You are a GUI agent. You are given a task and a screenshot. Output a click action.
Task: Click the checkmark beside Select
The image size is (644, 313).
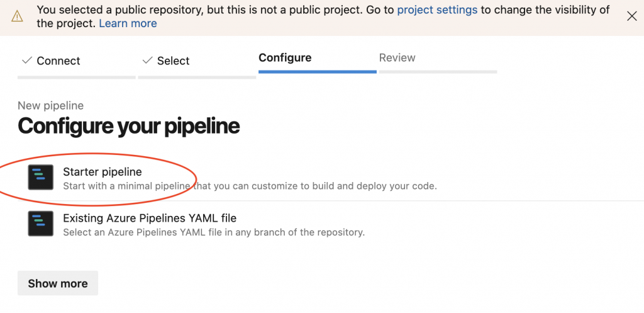148,60
